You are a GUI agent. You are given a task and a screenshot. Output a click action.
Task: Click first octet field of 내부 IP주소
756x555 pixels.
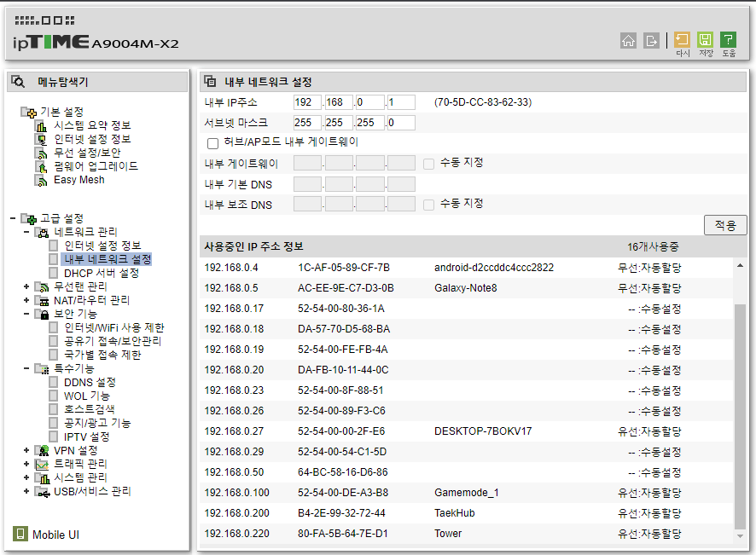tap(307, 102)
